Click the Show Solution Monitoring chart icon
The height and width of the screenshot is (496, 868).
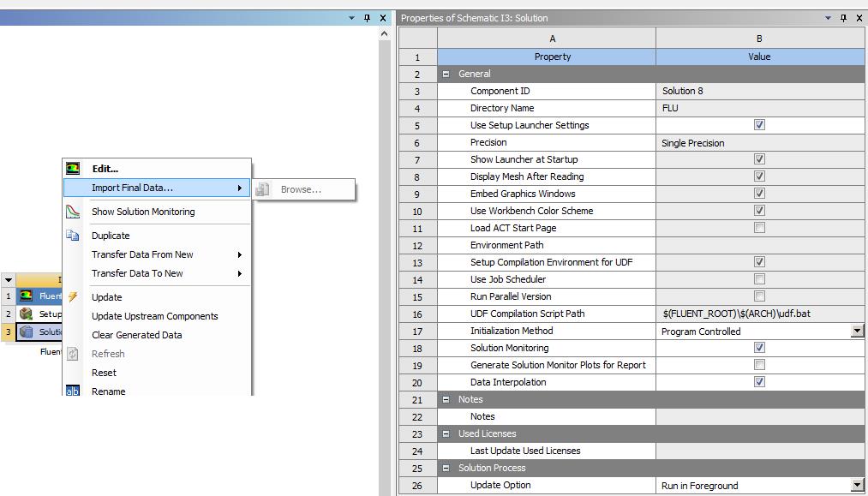73,212
